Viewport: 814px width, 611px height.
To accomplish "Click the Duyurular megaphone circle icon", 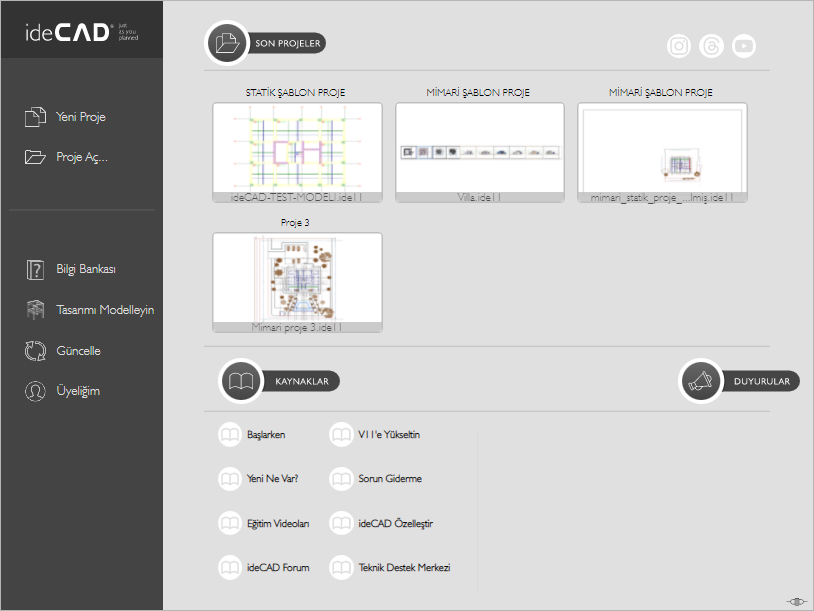I will [x=701, y=381].
